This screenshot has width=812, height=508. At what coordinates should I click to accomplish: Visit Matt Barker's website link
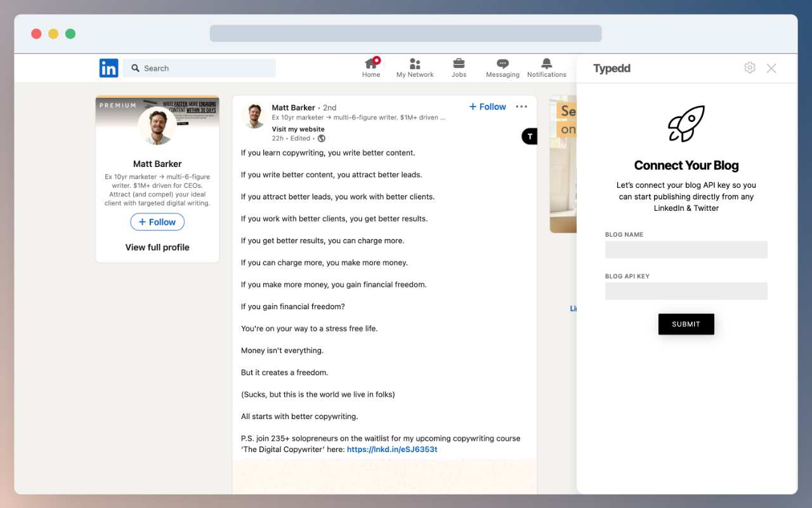coord(298,129)
